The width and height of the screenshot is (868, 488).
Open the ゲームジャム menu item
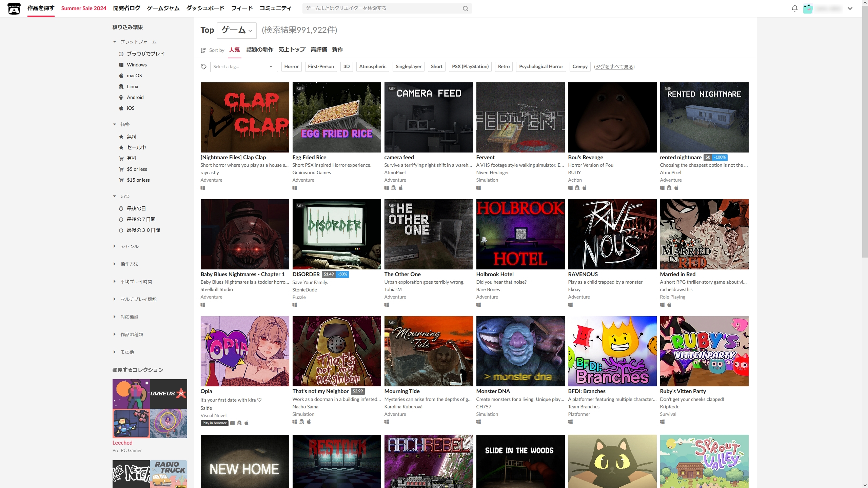163,8
